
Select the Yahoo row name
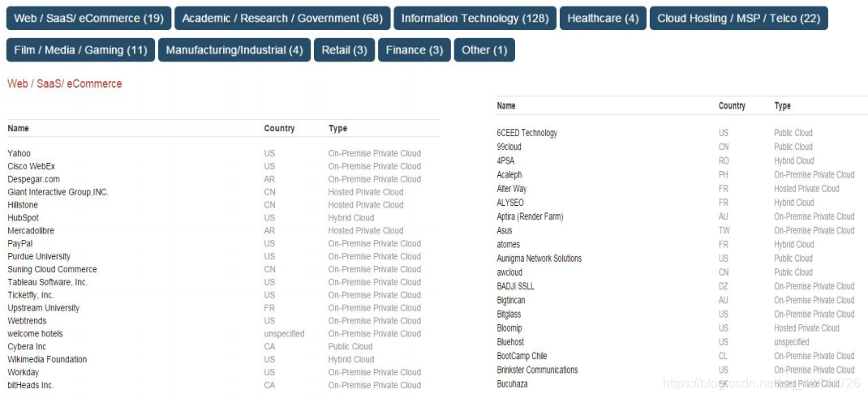[x=19, y=153]
